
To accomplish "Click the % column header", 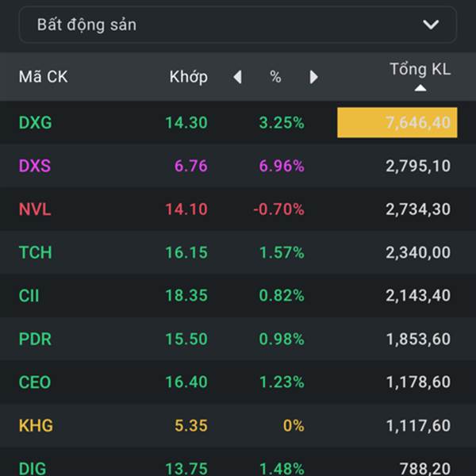I will point(275,77).
